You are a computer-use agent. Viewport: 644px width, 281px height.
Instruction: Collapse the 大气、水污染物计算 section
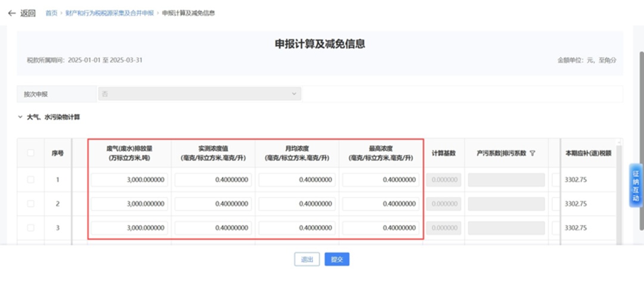tap(20, 117)
